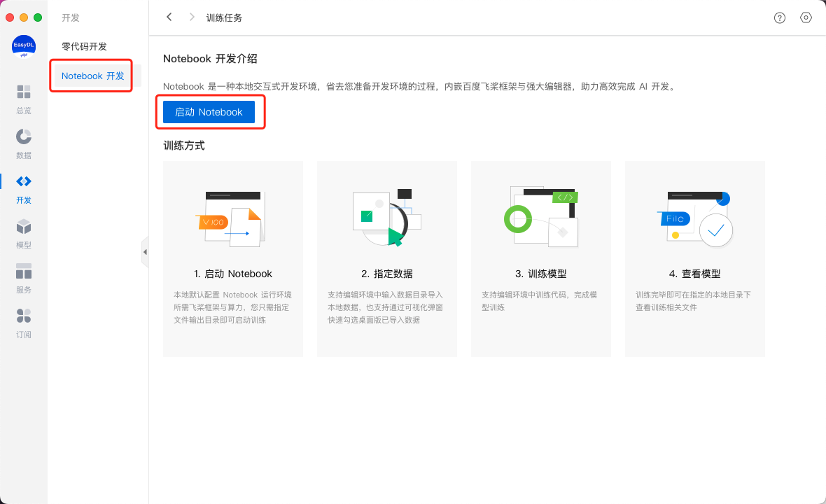Click the Notebook introduction description sentence
The height and width of the screenshot is (504, 826).
click(419, 86)
